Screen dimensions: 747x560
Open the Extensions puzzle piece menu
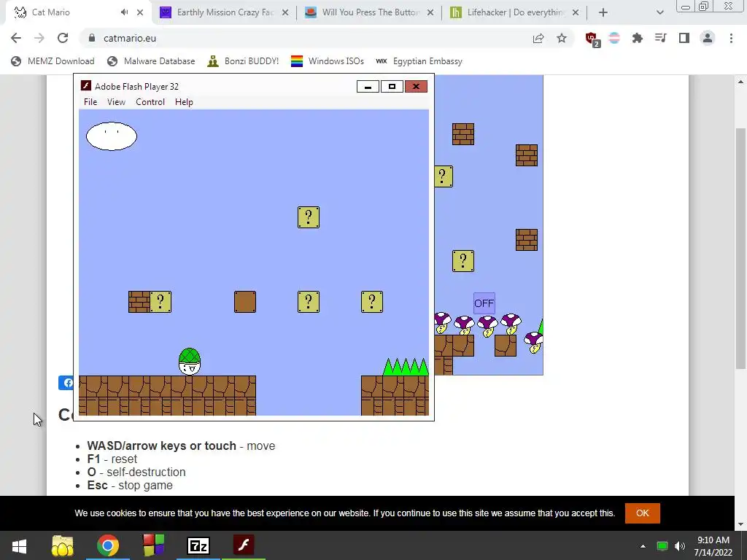click(637, 38)
